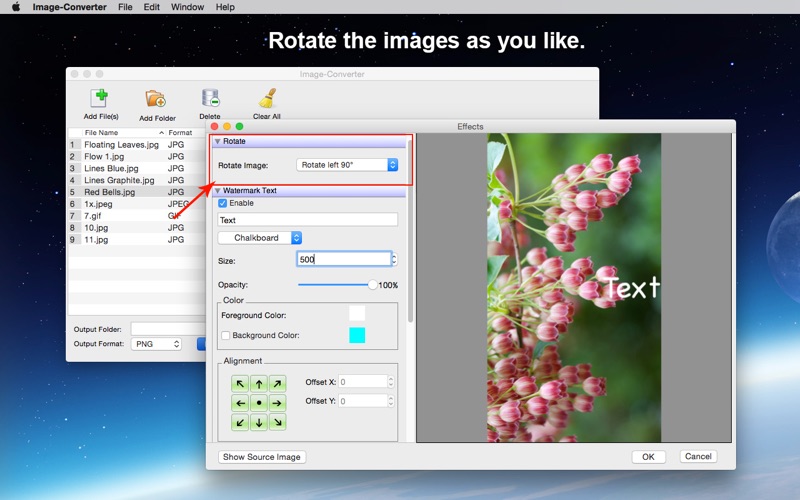
Task: Open the Rotate Image dropdown
Action: coord(347,165)
